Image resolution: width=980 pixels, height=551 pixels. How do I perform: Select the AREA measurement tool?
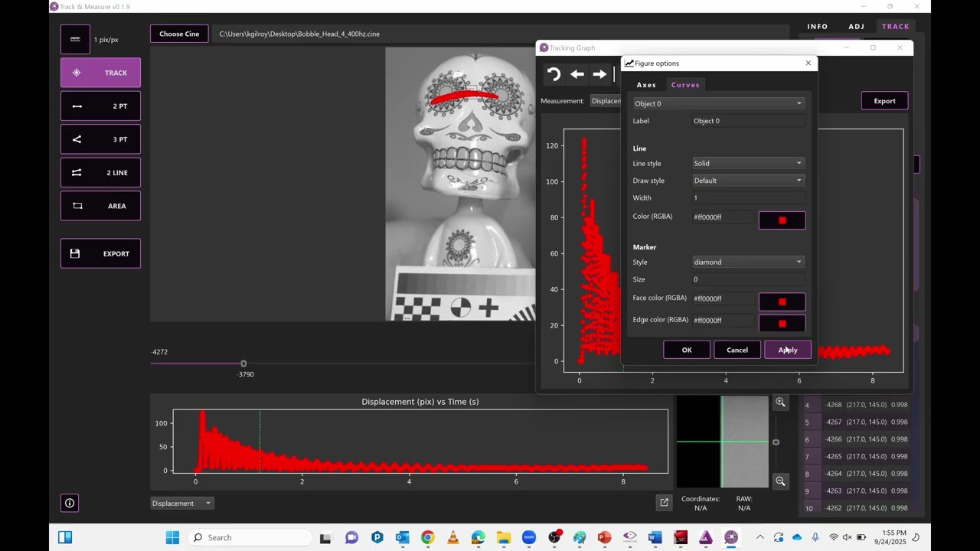(100, 206)
